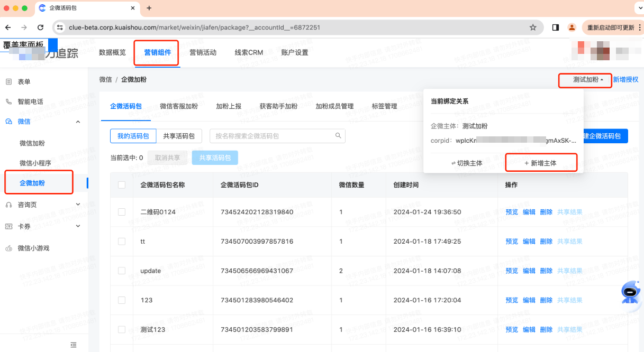The image size is (644, 352).
Task: Click the magnifier icon in search box
Action: point(338,136)
